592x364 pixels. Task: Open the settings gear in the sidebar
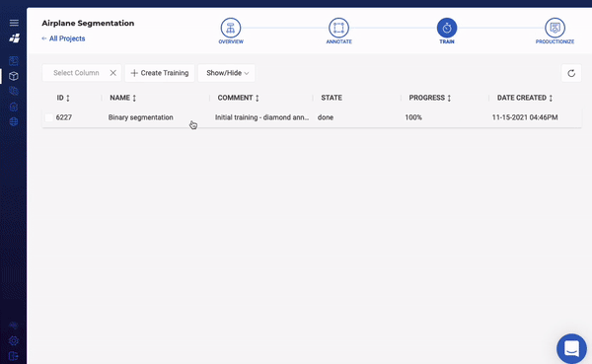point(14,340)
